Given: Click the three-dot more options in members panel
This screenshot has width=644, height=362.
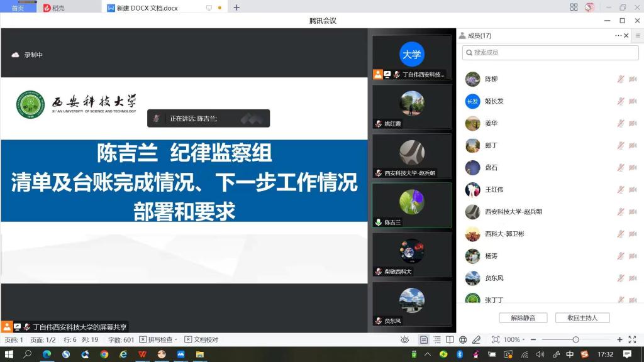Looking at the screenshot, I should coord(618,36).
